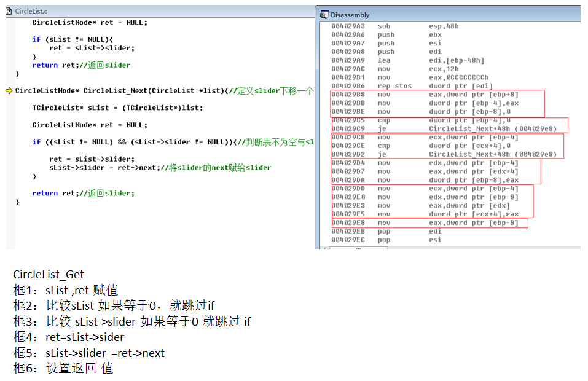Click the 'if (sList != NULL){' line
The image size is (588, 381).
pos(73,39)
